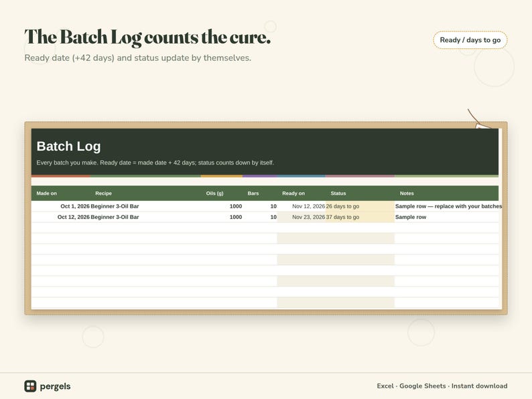The width and height of the screenshot is (532, 399).
Task: Click the 'Batch Log' sheet title
Action: [68, 147]
